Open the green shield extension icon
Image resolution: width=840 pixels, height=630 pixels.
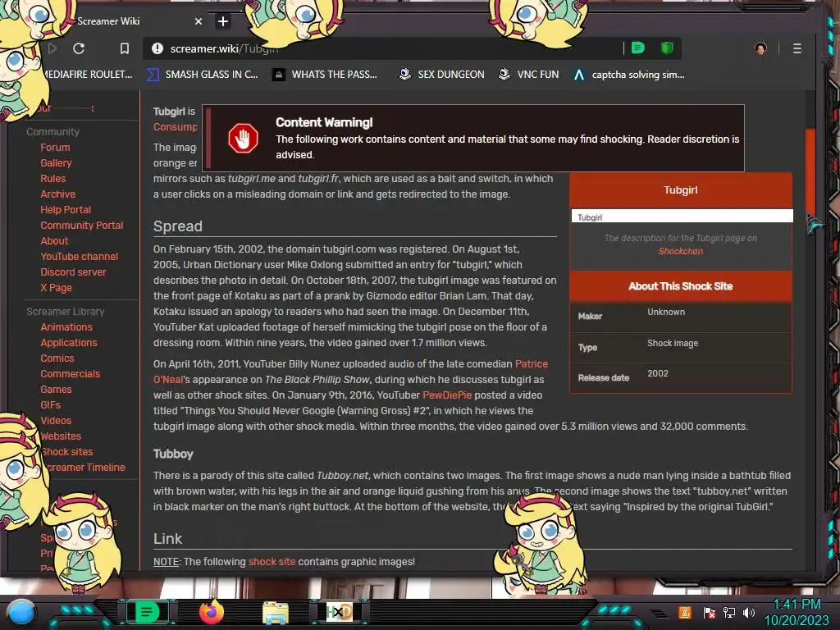click(x=667, y=48)
